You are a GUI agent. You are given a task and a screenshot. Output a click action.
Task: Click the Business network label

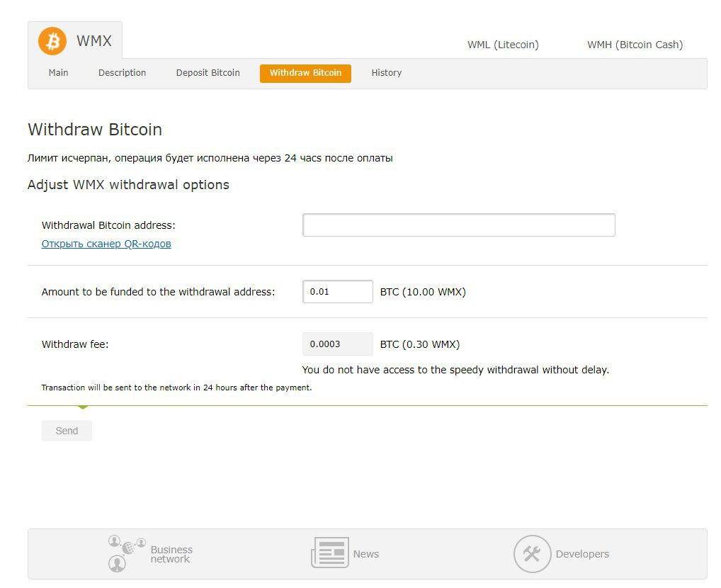pyautogui.click(x=171, y=554)
